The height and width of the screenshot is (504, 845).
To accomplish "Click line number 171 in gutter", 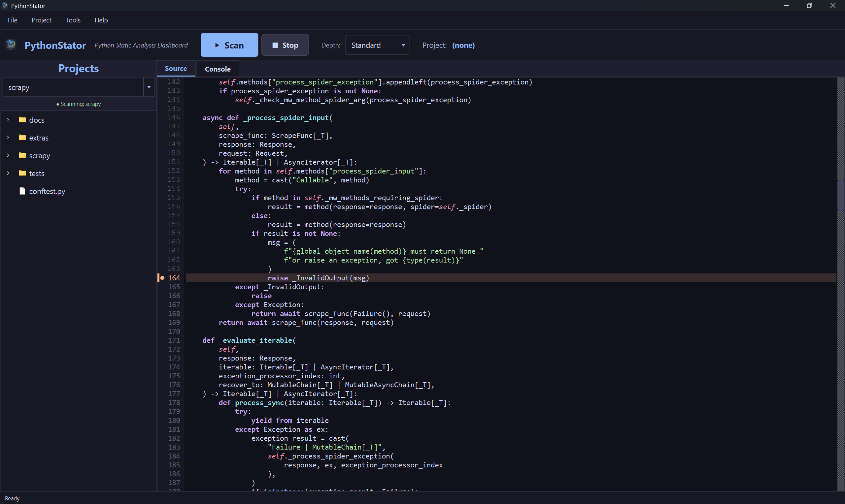I will 174,340.
